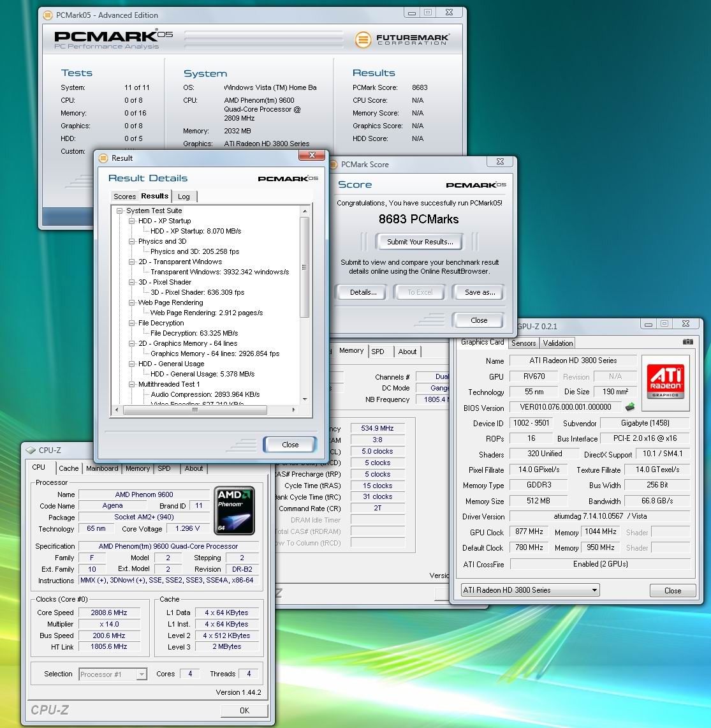Collapse the Multithreaded Test 1 node

132,385
